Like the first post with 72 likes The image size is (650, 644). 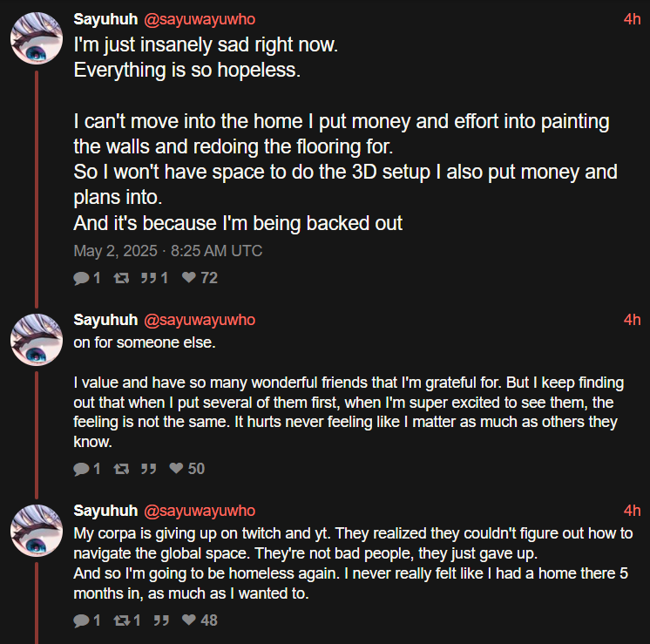188,278
